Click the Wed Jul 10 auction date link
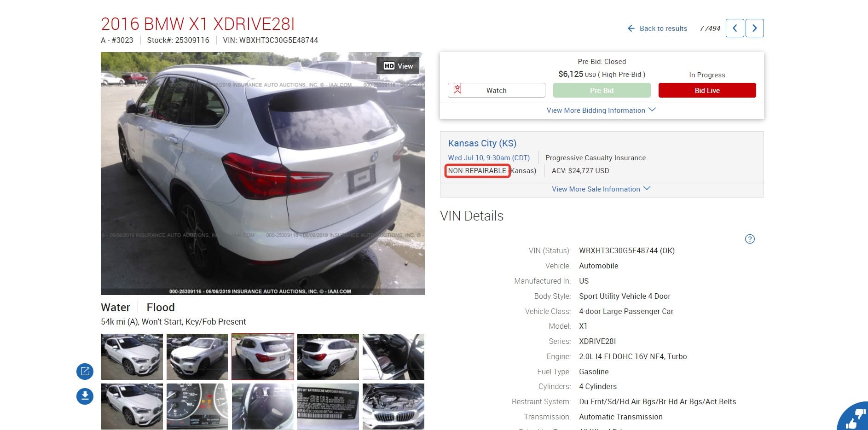The height and width of the screenshot is (430, 868). coord(489,158)
